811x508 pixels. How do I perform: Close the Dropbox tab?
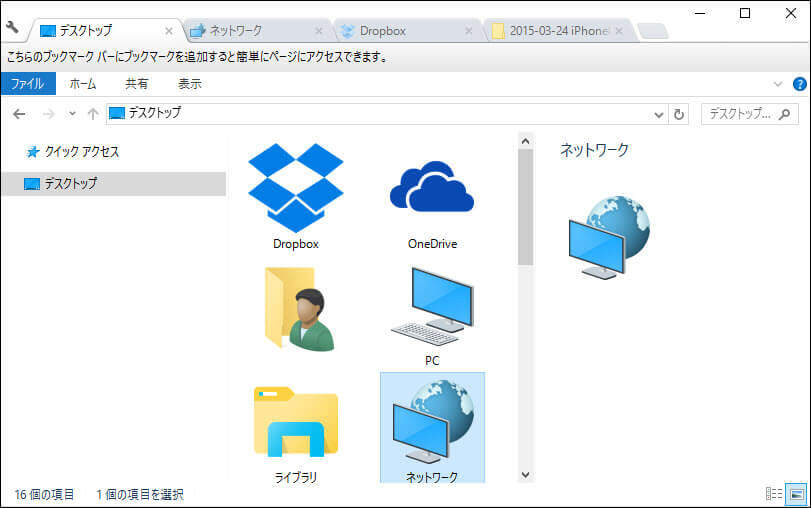click(x=469, y=32)
